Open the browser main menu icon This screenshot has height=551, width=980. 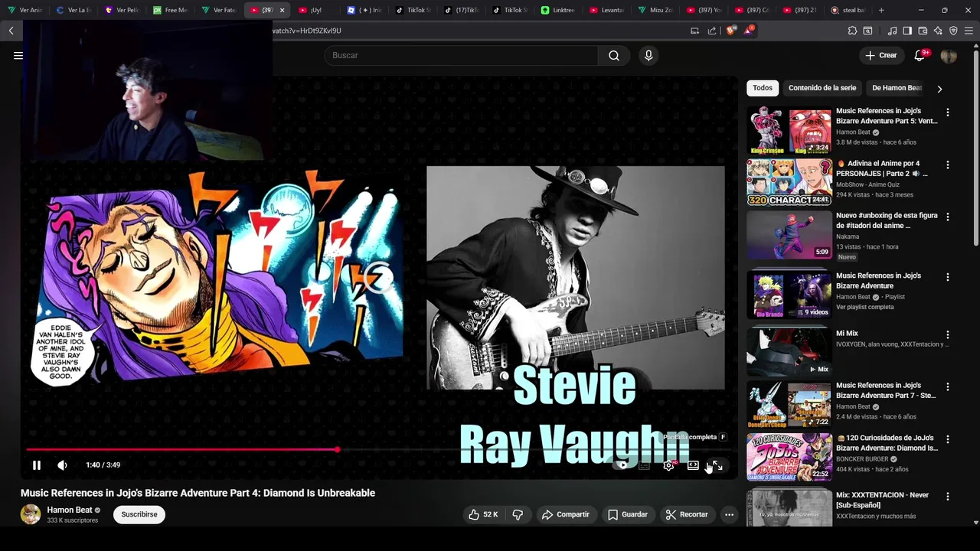tap(969, 31)
